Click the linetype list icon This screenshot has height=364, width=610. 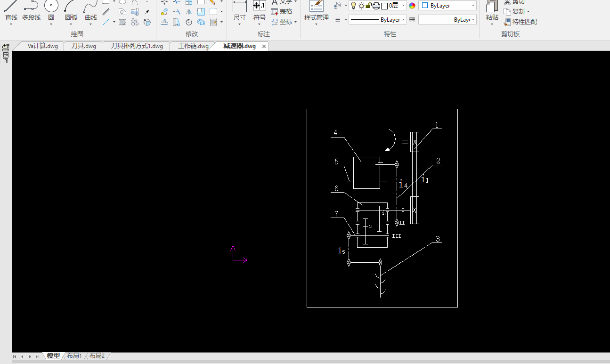(x=412, y=20)
